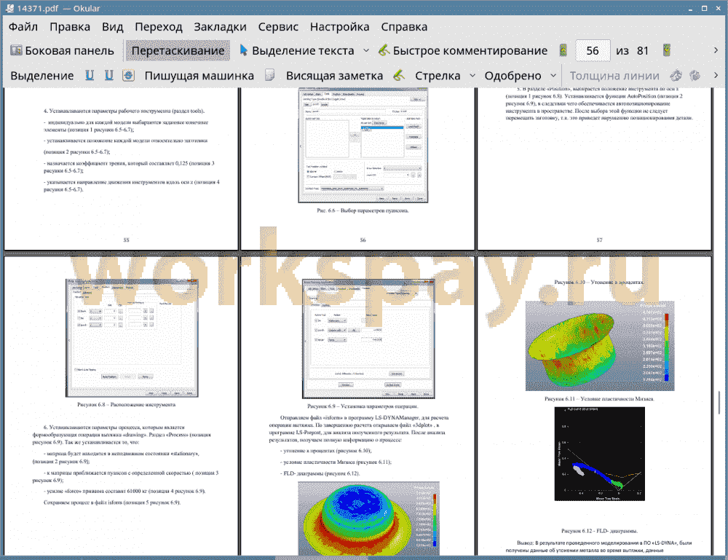Expand the main toolbar overflow chevron
The width and height of the screenshot is (728, 560).
coord(716,50)
